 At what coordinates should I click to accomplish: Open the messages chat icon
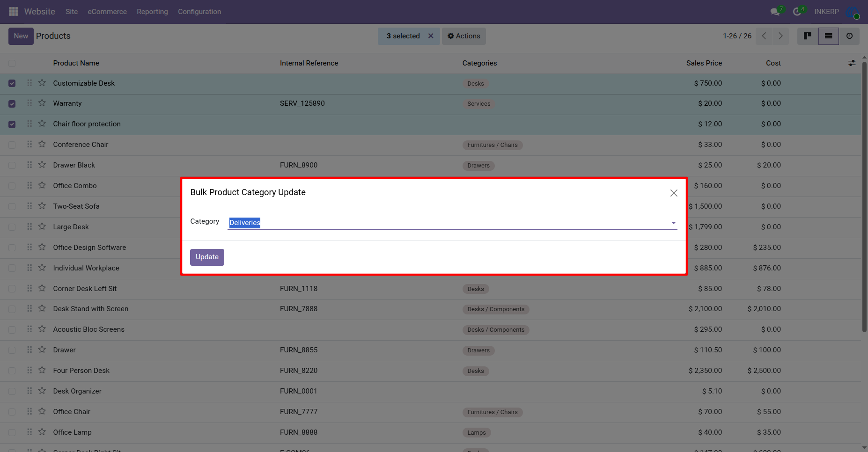(x=775, y=11)
